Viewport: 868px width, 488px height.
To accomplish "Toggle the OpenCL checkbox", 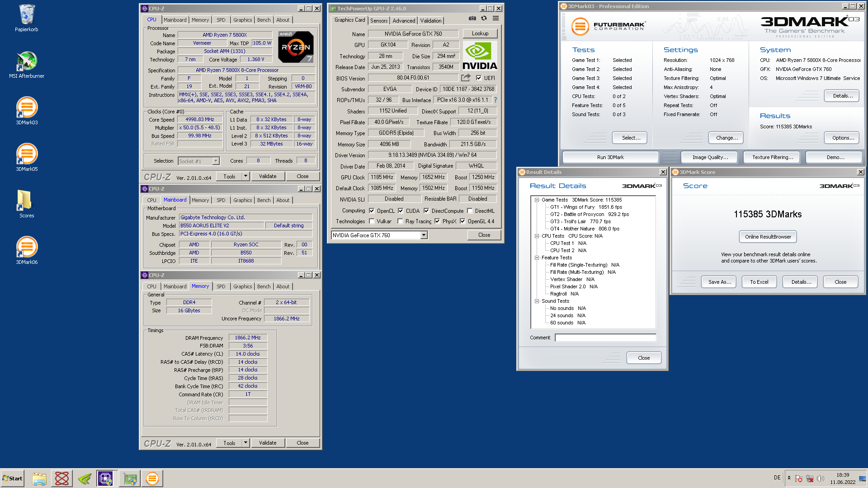I will coord(372,211).
